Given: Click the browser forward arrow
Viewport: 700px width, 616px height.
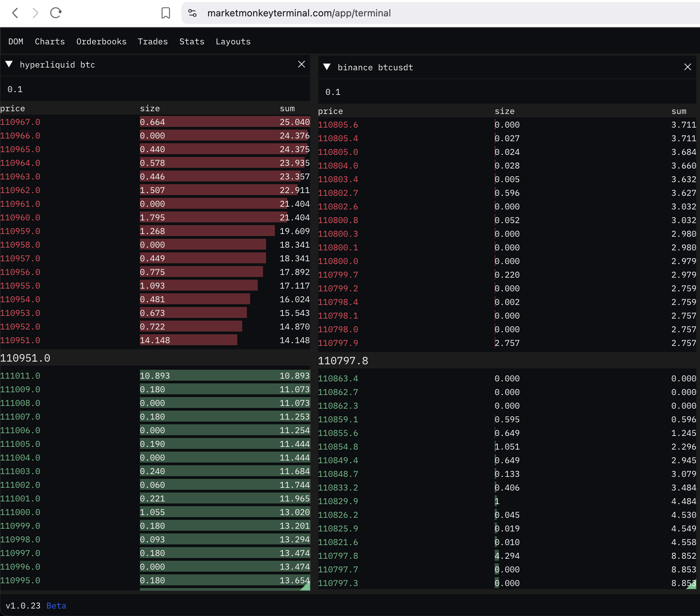Looking at the screenshot, I should point(35,13).
